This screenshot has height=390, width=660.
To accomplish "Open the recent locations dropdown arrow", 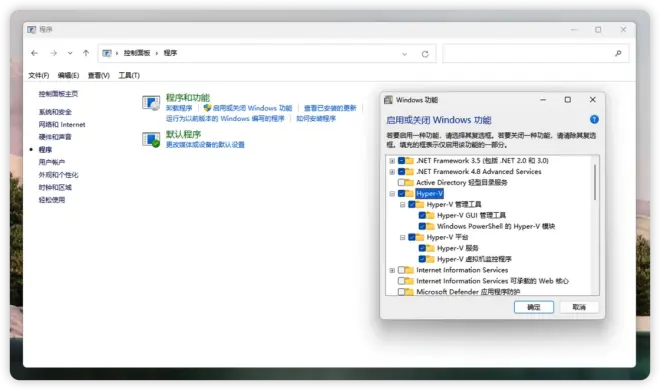I will (x=70, y=53).
